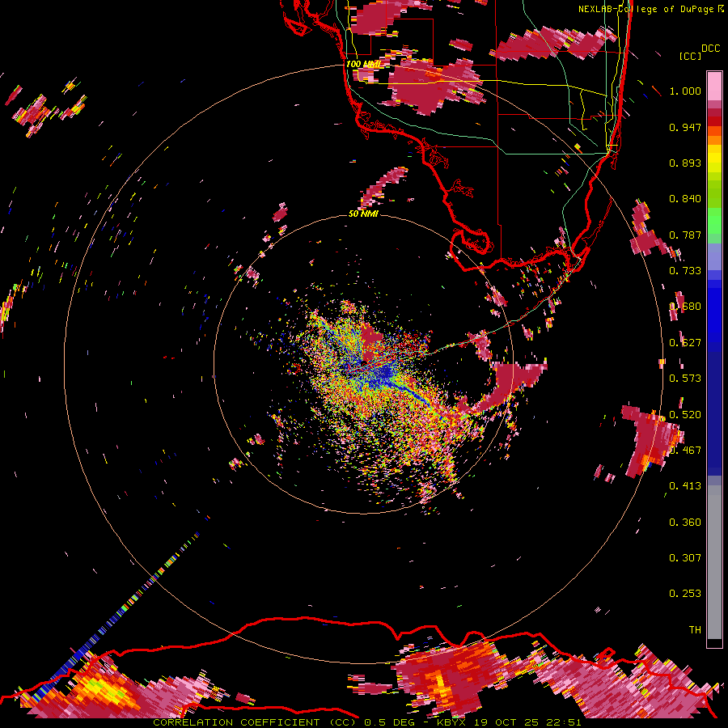The image size is (728, 728).
Task: Click the 50 NMI range ring label
Action: [x=363, y=214]
